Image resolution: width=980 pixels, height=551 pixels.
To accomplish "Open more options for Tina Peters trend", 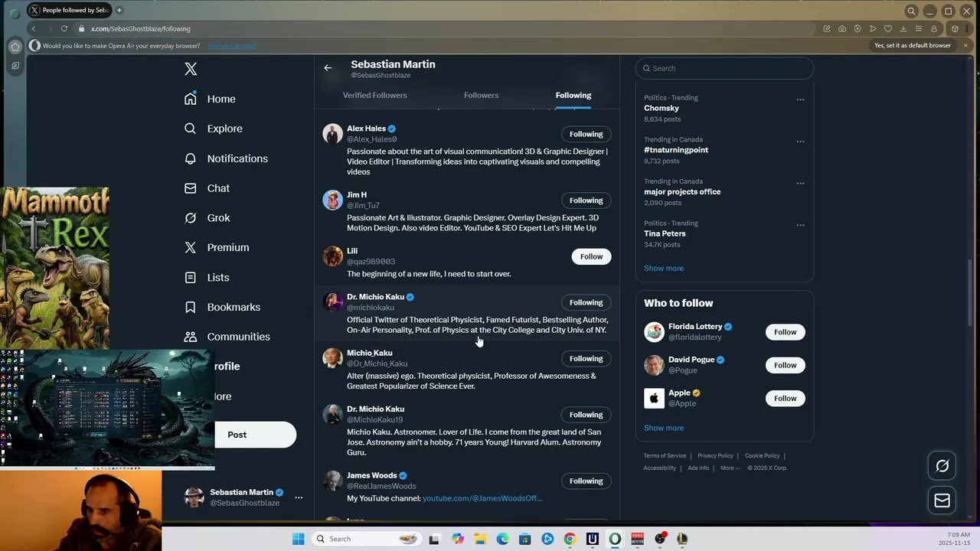I will (800, 225).
